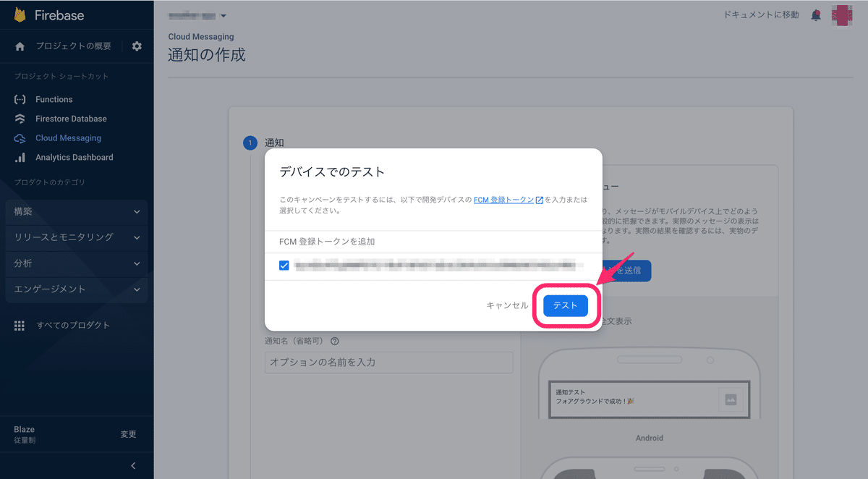Screen dimensions: 868x479
Task: Click the FCM 登録トークンを追加 field
Action: point(433,242)
